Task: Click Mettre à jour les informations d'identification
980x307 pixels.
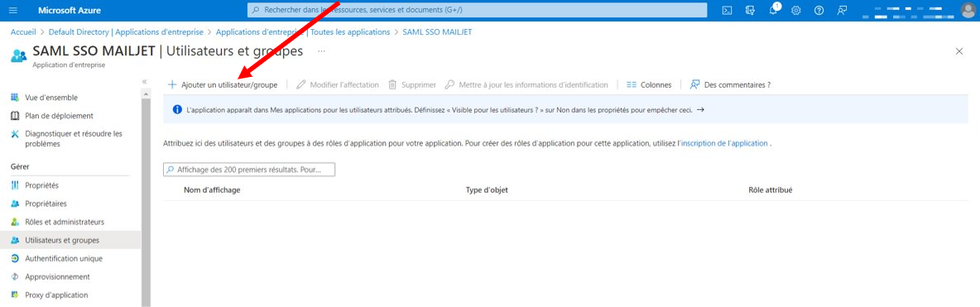Action: [x=526, y=84]
